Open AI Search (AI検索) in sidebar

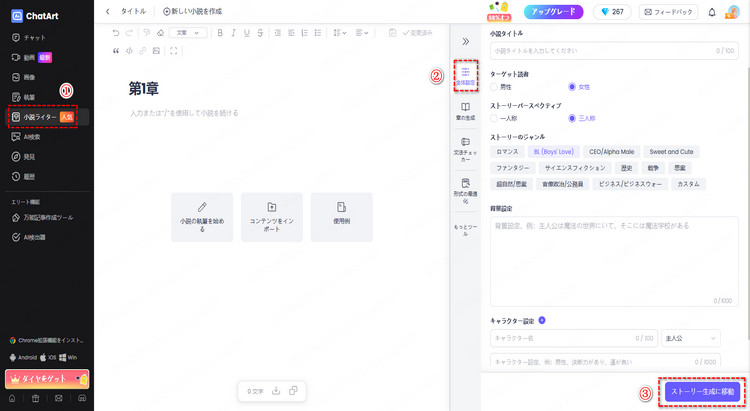26,137
